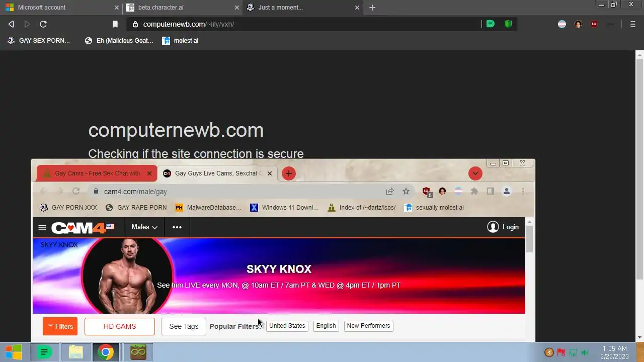Open the Windows Start button
644x362 pixels.
pyautogui.click(x=14, y=352)
